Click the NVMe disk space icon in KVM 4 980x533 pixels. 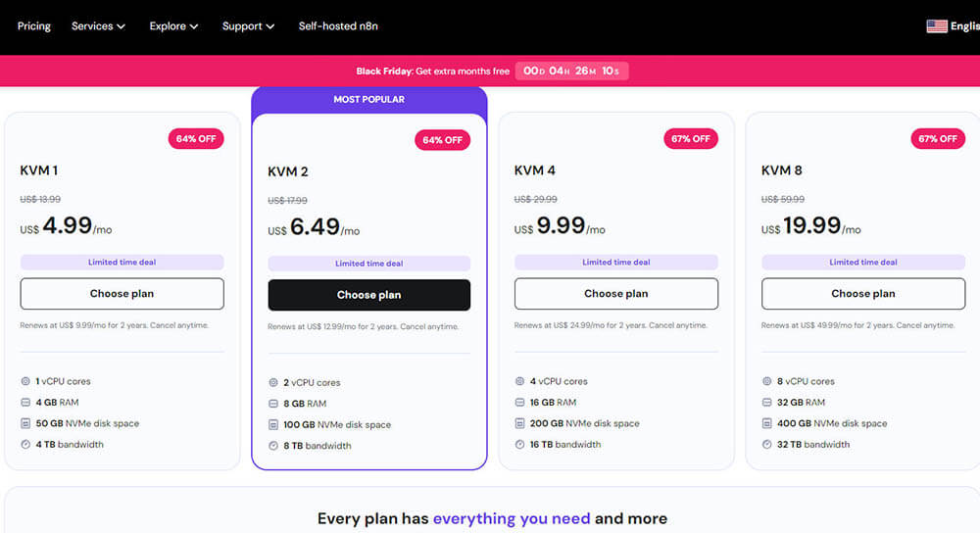[x=519, y=423]
